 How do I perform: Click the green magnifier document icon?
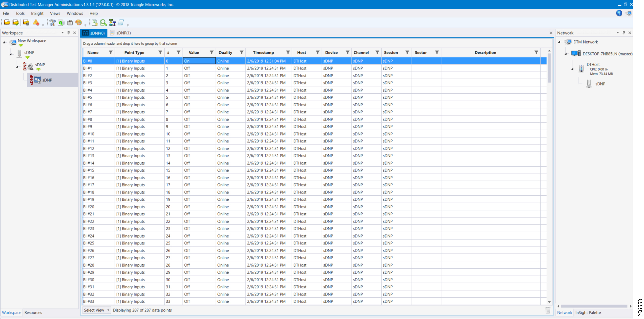(61, 23)
